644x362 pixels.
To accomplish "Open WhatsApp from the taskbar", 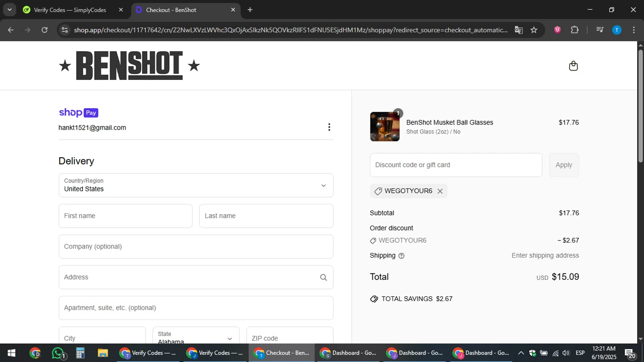I will pyautogui.click(x=58, y=353).
